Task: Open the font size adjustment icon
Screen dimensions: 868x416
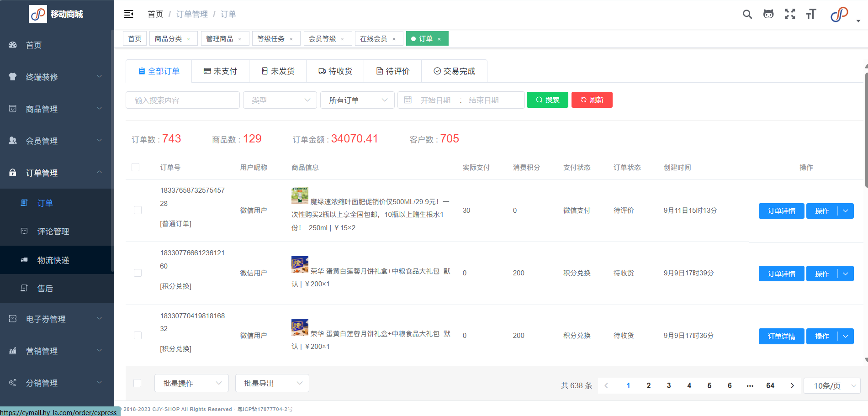Action: coord(811,14)
